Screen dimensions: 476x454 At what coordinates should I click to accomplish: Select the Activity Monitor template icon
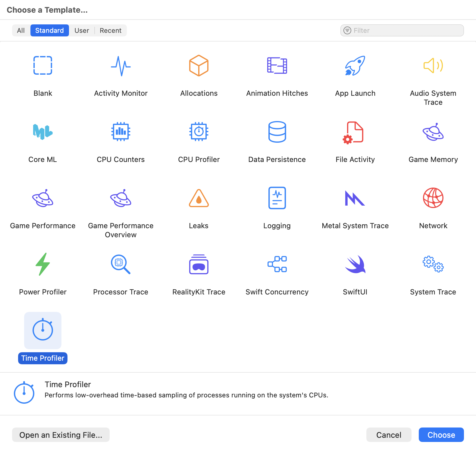coord(121,66)
